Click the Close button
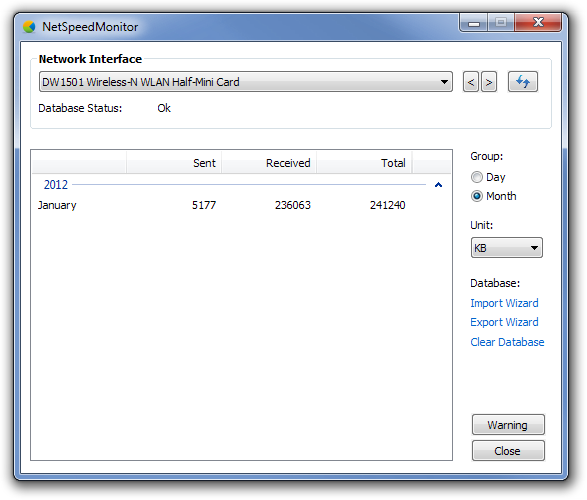Viewport: 587px width, 500px height. point(508,451)
